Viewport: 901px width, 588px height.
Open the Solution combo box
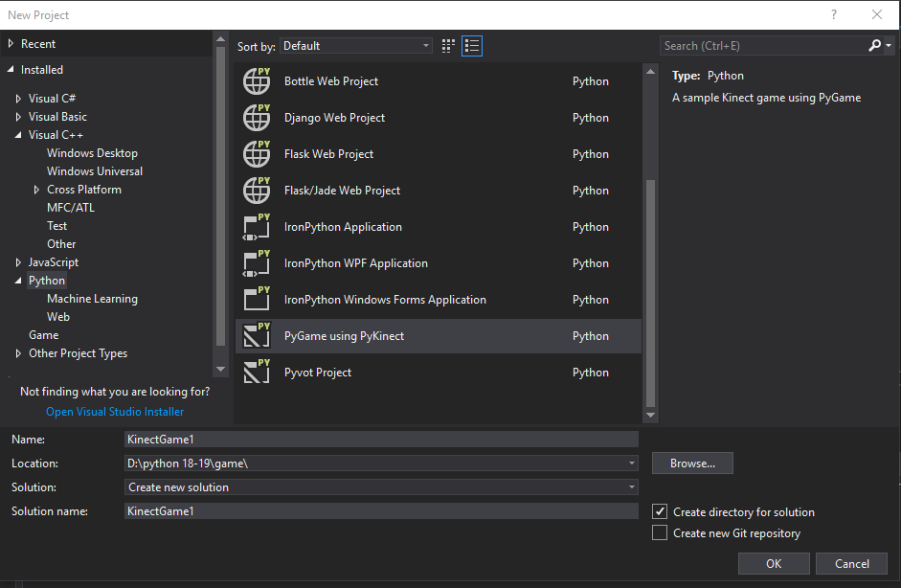click(x=381, y=487)
